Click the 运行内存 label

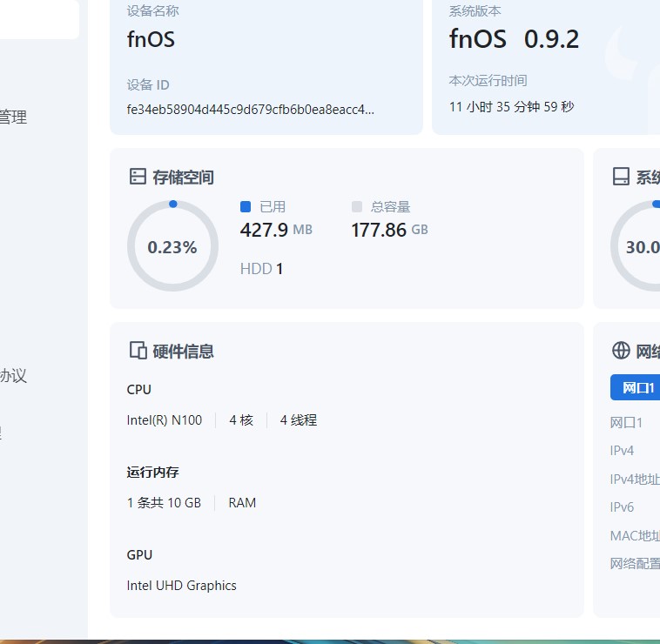click(x=152, y=472)
